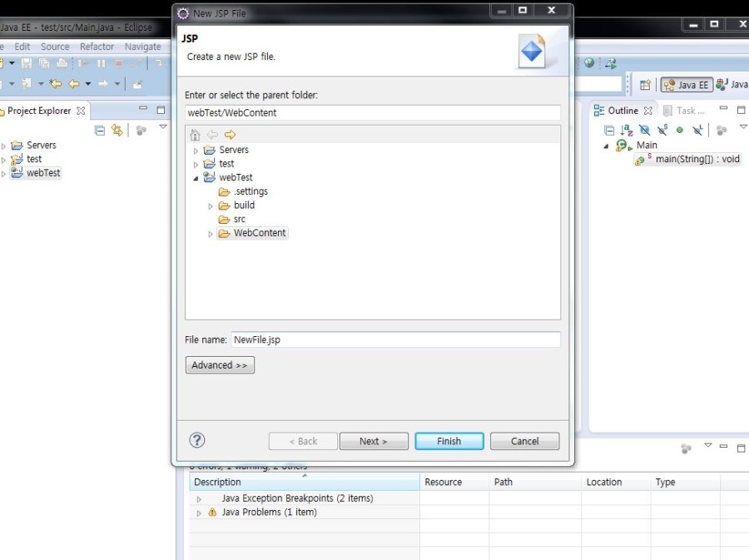Select the Project Explorer tab

click(x=39, y=111)
